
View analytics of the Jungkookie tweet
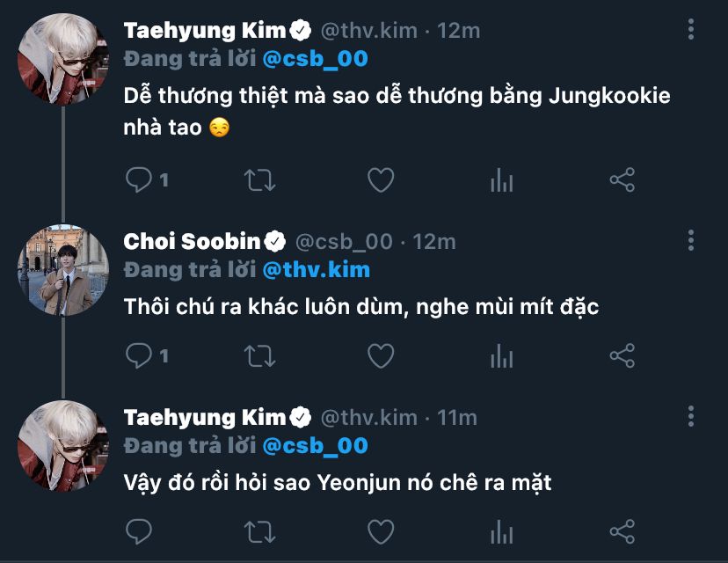point(501,181)
